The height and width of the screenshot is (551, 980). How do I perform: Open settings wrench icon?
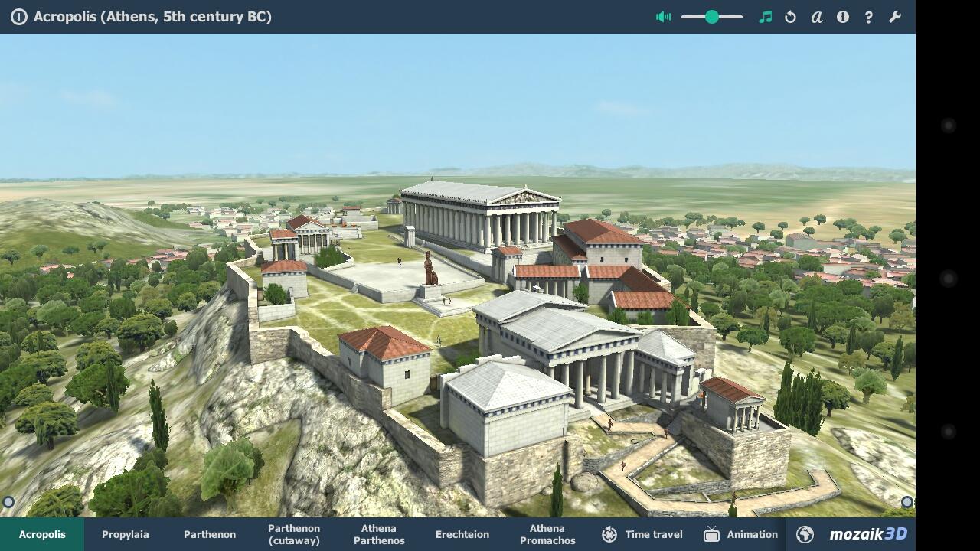(x=895, y=17)
